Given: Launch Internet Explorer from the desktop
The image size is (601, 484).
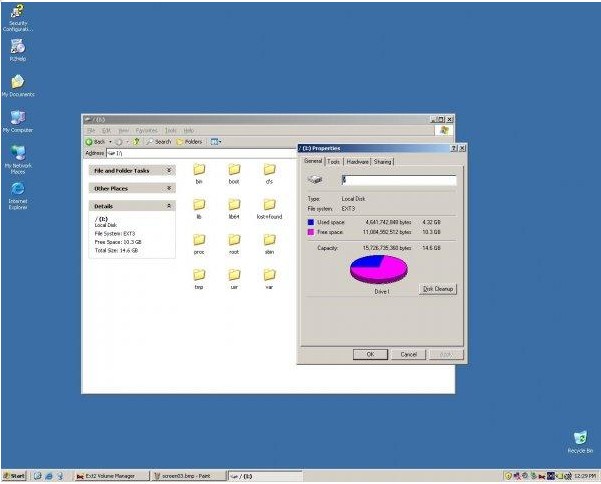Looking at the screenshot, I should (18, 195).
